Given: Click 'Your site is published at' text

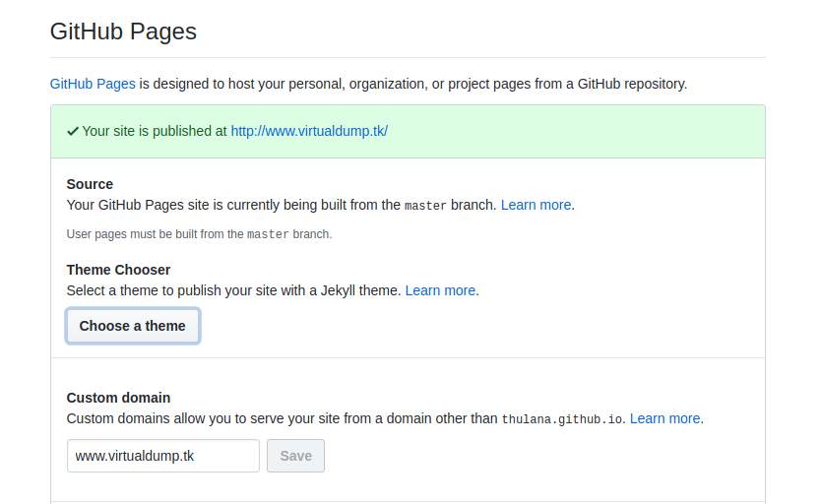Looking at the screenshot, I should [x=155, y=131].
